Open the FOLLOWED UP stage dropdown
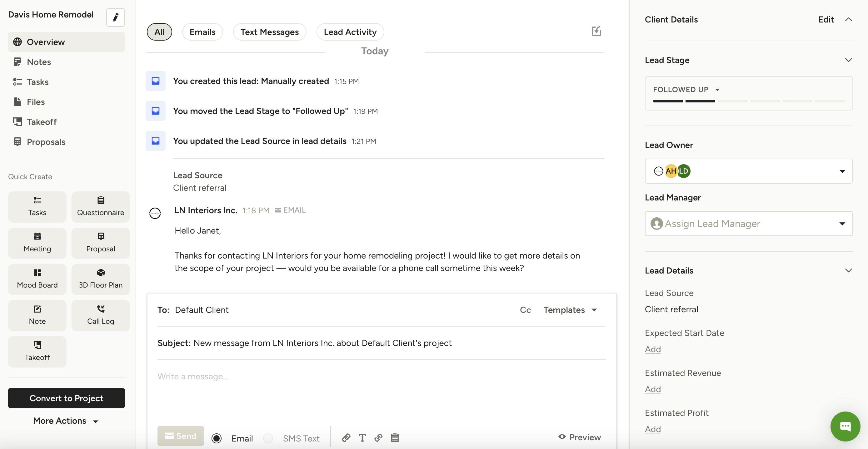 coord(686,90)
